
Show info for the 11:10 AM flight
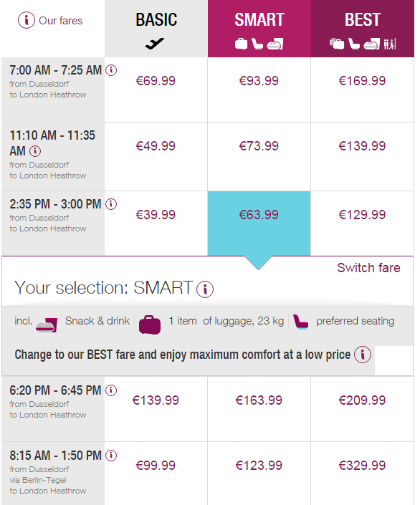35,150
